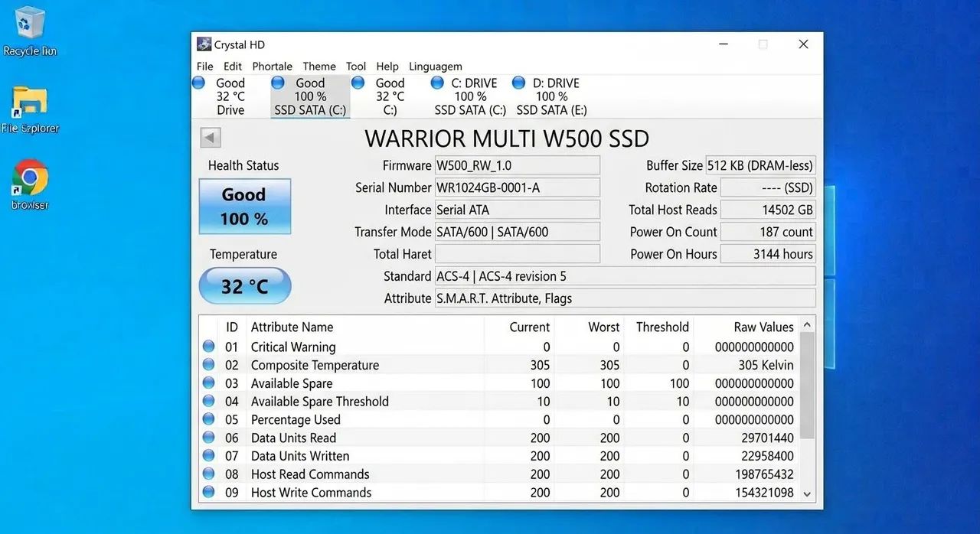Select the Critical Warning attribute name
Viewport: 980px width, 534px height.
point(293,347)
